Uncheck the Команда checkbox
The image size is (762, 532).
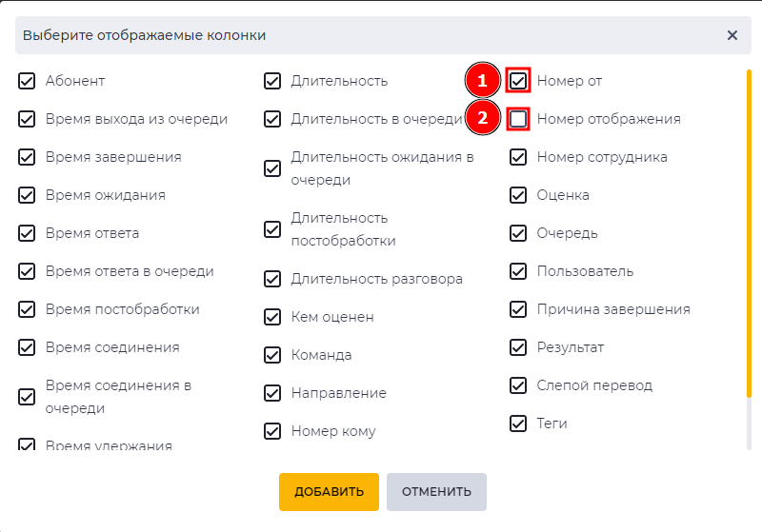(x=272, y=355)
